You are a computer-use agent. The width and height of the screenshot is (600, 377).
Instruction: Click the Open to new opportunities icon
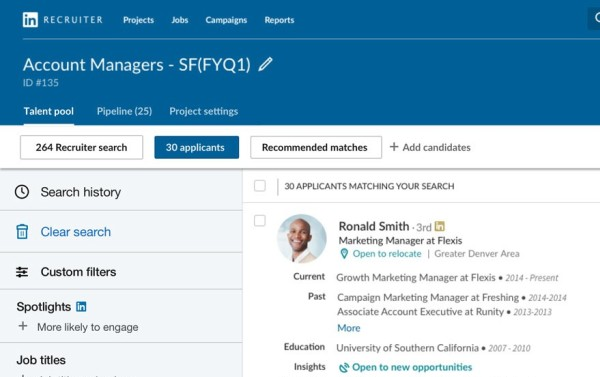[344, 367]
